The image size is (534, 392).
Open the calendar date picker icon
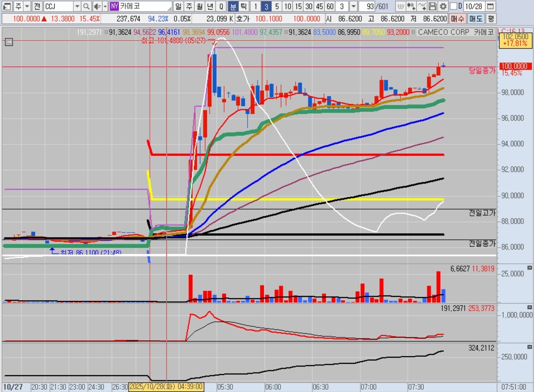click(490, 6)
